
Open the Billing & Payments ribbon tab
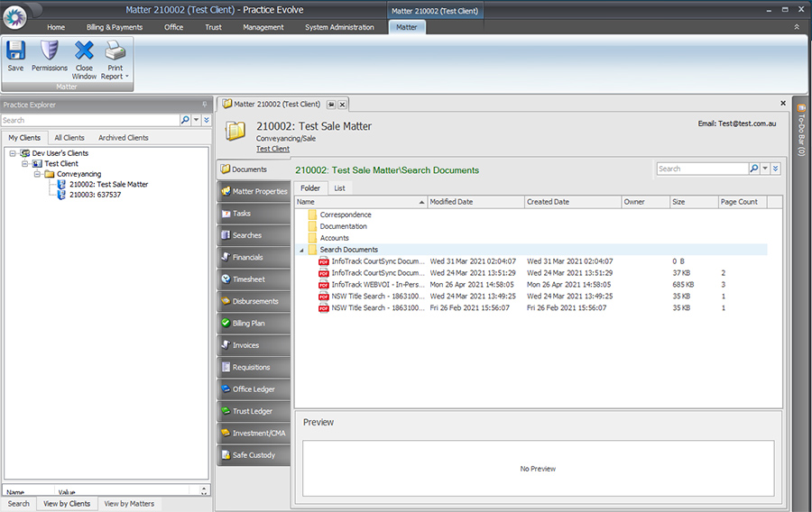tap(115, 27)
